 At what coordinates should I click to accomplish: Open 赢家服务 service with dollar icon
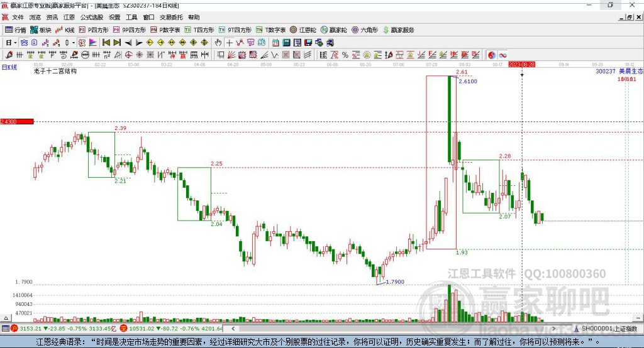[x=398, y=30]
